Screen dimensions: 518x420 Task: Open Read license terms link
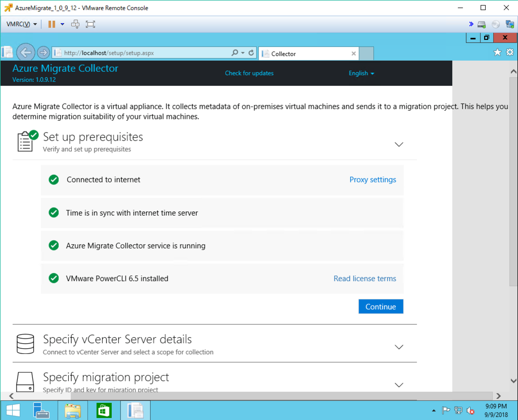(365, 278)
